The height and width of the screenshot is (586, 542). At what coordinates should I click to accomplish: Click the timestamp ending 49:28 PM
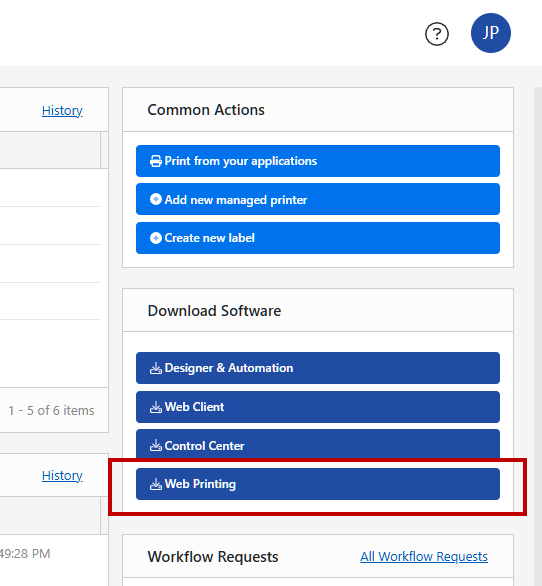click(25, 553)
